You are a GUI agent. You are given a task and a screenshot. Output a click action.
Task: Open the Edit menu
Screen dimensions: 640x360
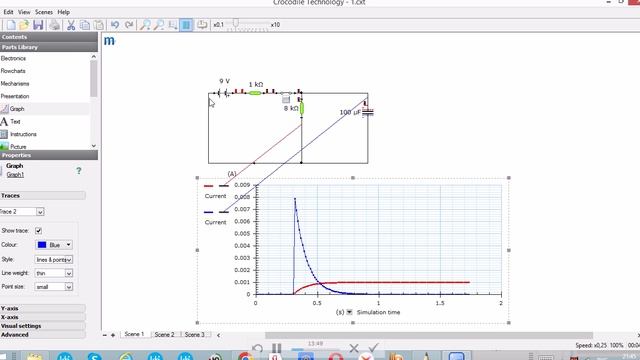click(x=9, y=12)
